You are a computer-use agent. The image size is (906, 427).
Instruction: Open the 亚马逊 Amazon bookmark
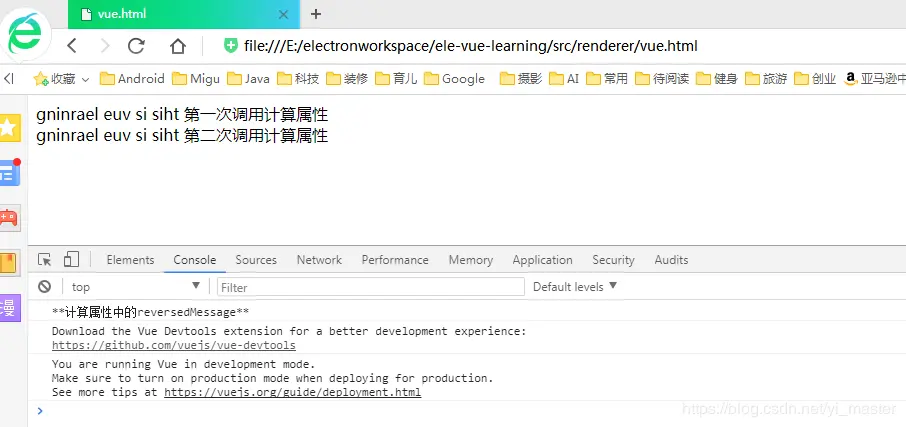tap(874, 79)
